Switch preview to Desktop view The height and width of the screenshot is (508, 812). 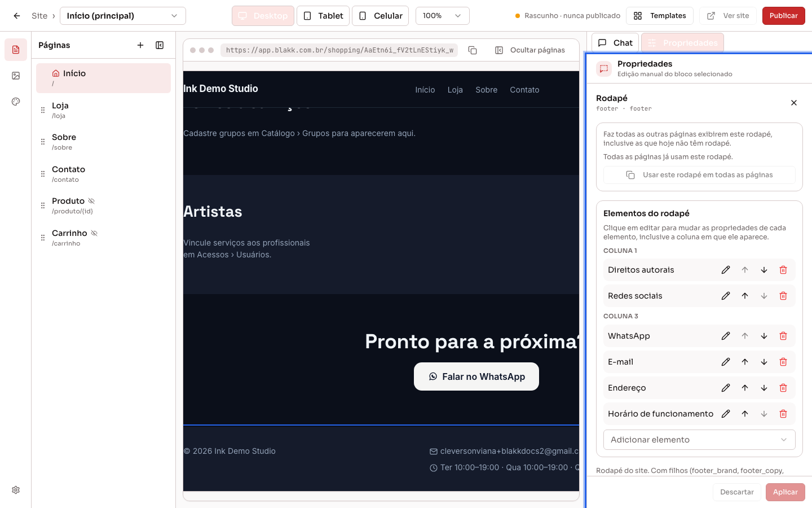coord(263,16)
